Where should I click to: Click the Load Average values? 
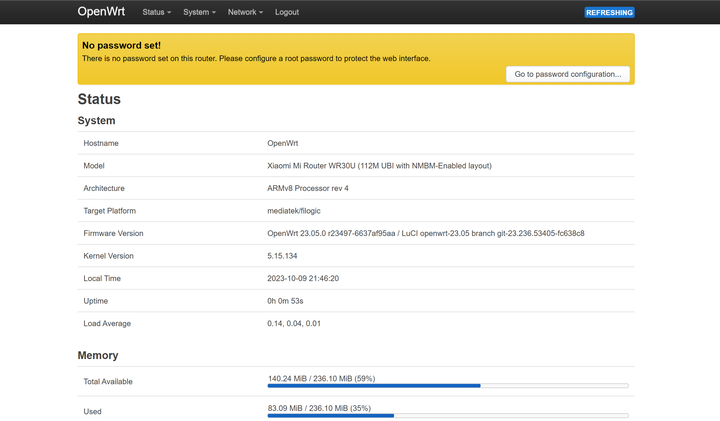tap(295, 323)
